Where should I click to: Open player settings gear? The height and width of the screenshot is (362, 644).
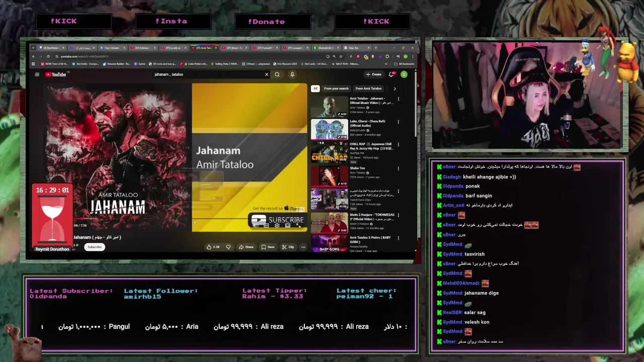click(x=277, y=225)
